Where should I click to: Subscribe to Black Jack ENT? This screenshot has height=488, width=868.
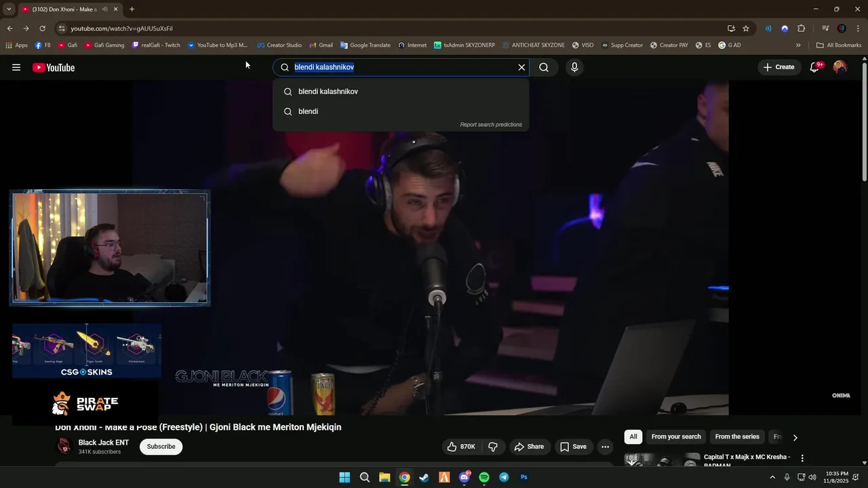click(161, 447)
